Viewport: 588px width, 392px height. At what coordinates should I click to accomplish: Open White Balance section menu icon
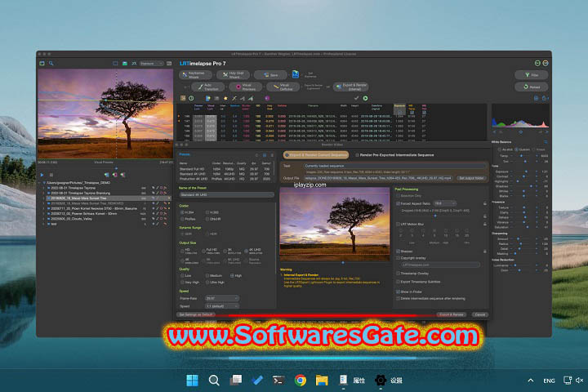pos(546,142)
